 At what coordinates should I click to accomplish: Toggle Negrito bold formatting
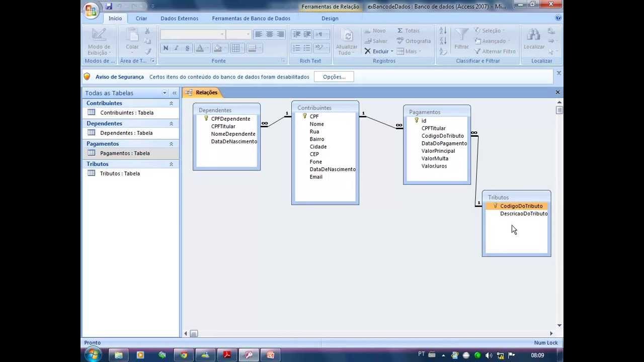click(x=166, y=48)
